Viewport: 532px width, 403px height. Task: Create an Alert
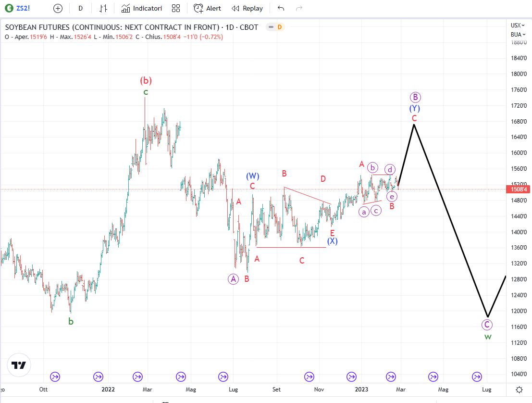(207, 8)
